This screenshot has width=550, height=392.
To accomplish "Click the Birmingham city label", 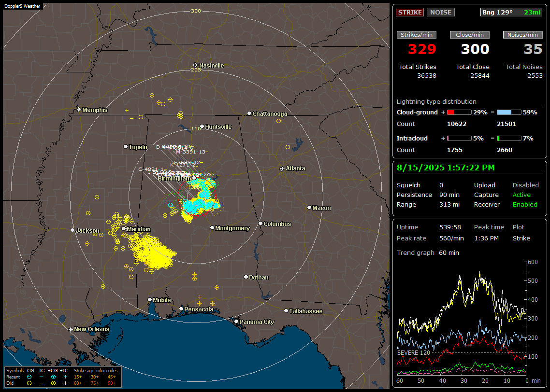I will click(x=174, y=179).
